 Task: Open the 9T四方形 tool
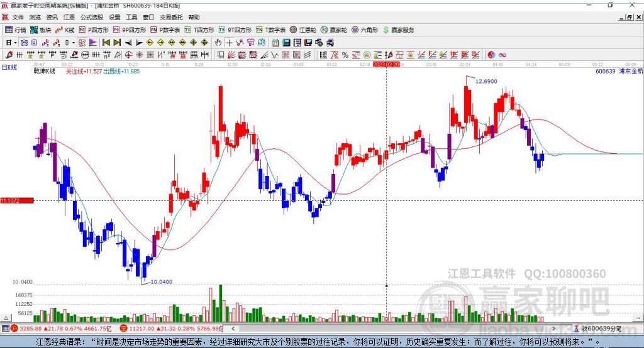pyautogui.click(x=235, y=30)
